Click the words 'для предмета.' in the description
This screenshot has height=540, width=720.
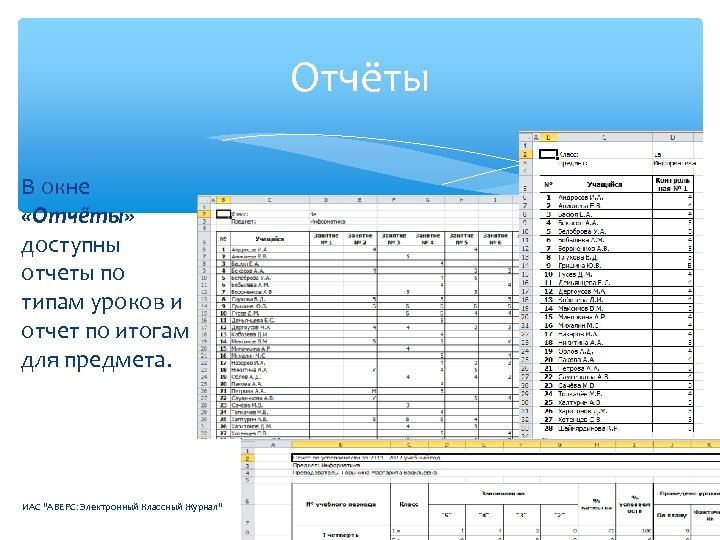[96, 360]
